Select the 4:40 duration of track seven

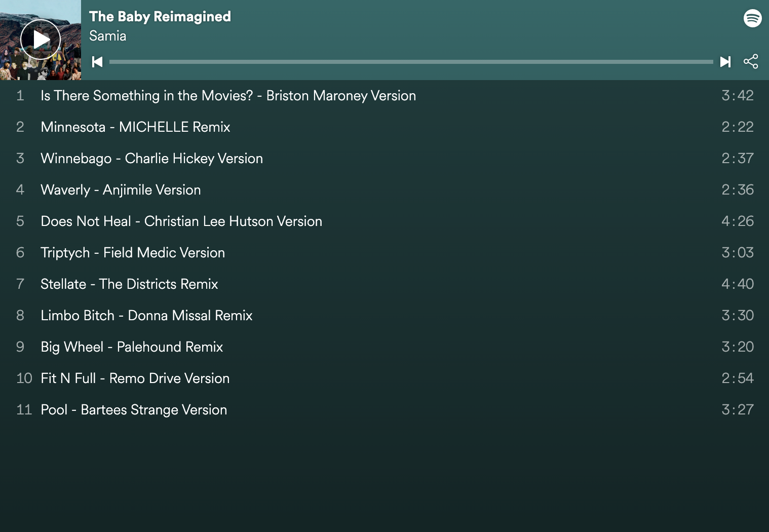tap(738, 284)
